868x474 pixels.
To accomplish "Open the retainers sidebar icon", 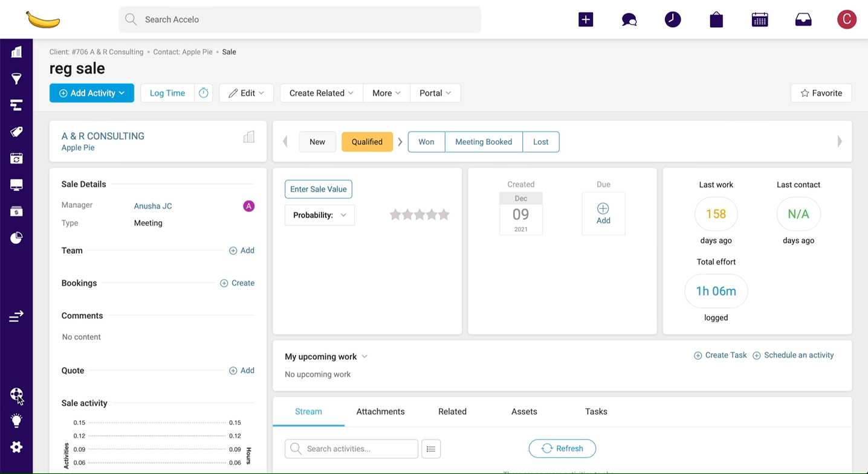I will click(x=16, y=158).
